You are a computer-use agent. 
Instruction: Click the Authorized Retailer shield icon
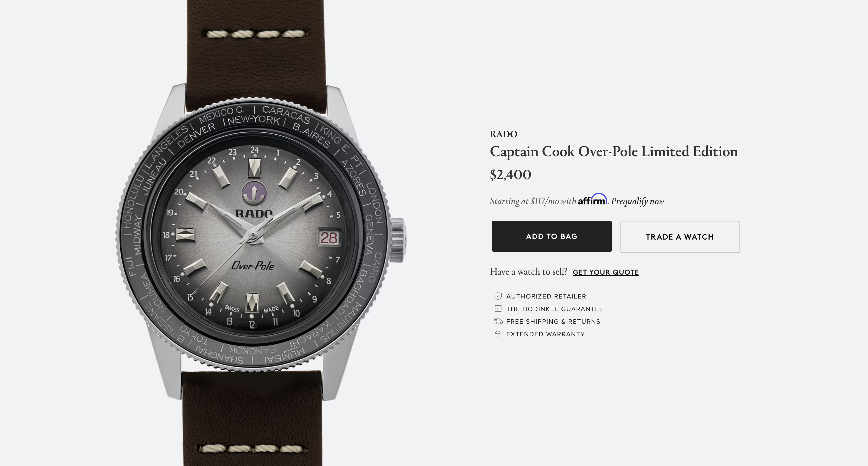[498, 296]
